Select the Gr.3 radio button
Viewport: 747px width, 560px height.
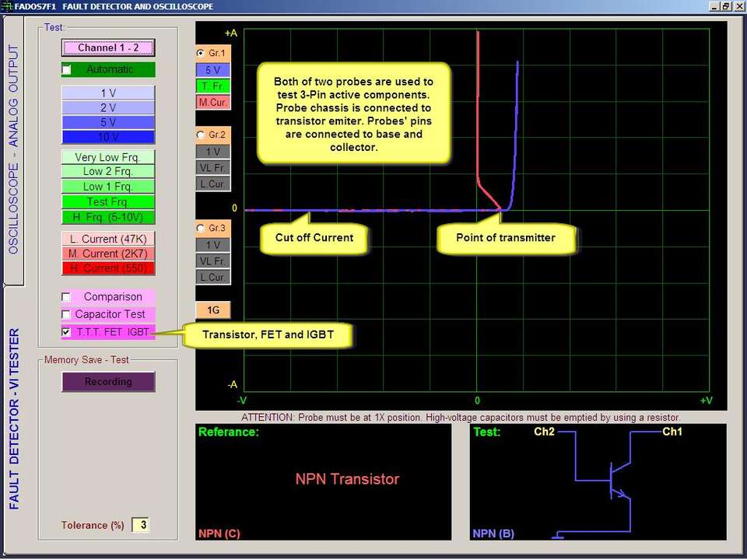tap(202, 229)
